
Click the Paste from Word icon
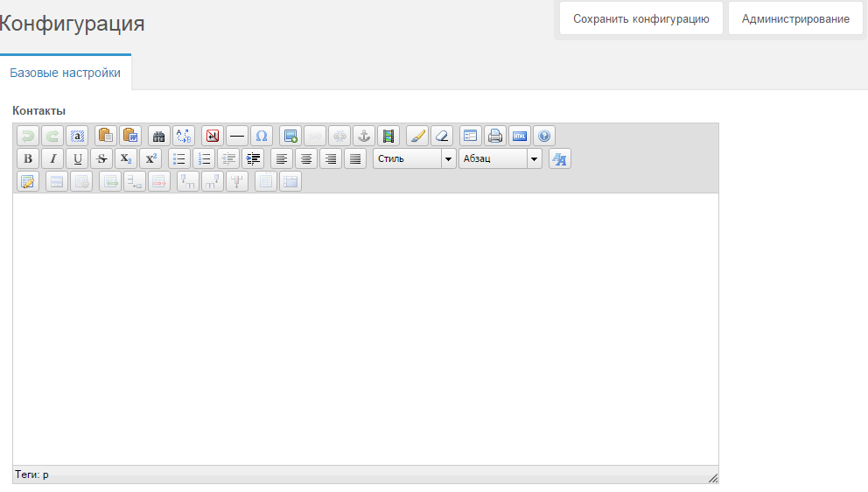coord(130,136)
